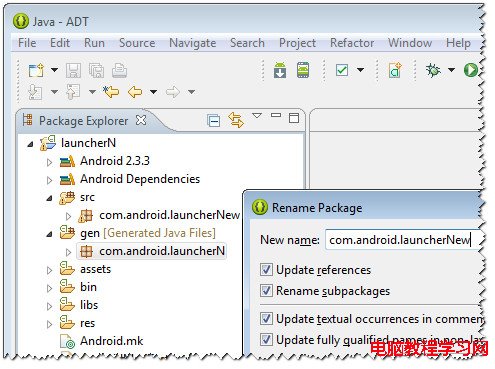Click the Previous Annotation toolbar icon

coord(73,92)
